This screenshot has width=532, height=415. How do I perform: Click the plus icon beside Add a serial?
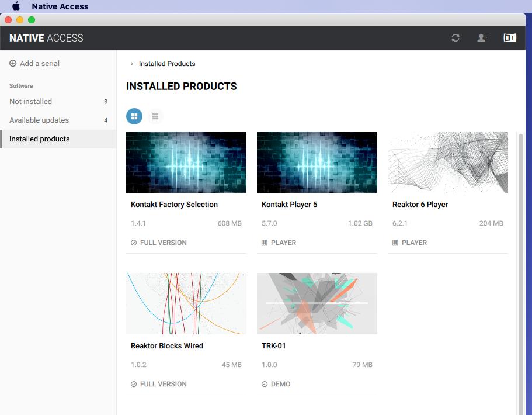(12, 63)
